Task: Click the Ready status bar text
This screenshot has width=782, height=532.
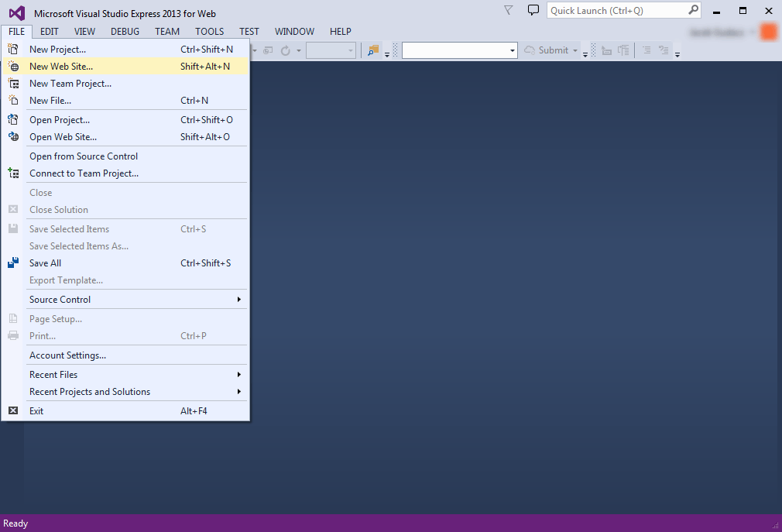Action: pyautogui.click(x=15, y=523)
